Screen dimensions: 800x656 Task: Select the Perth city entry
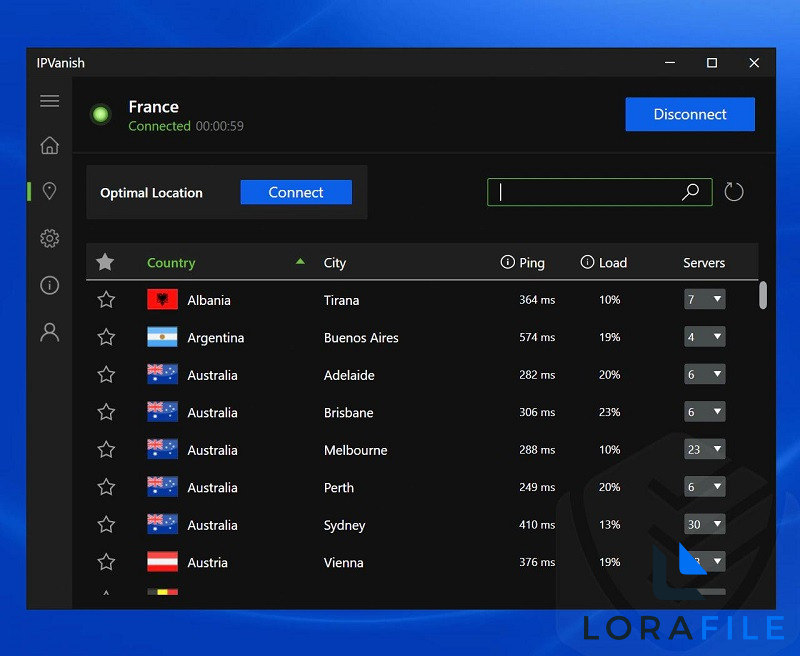coord(339,488)
